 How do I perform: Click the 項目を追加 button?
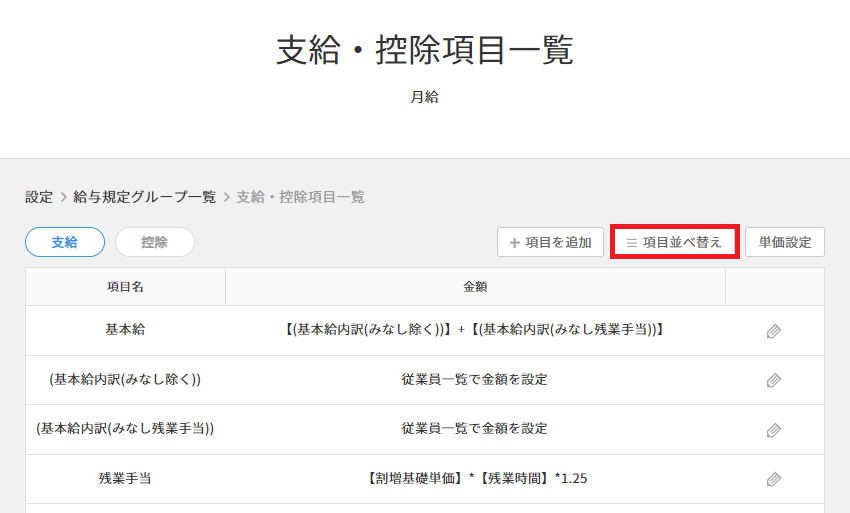[550, 242]
